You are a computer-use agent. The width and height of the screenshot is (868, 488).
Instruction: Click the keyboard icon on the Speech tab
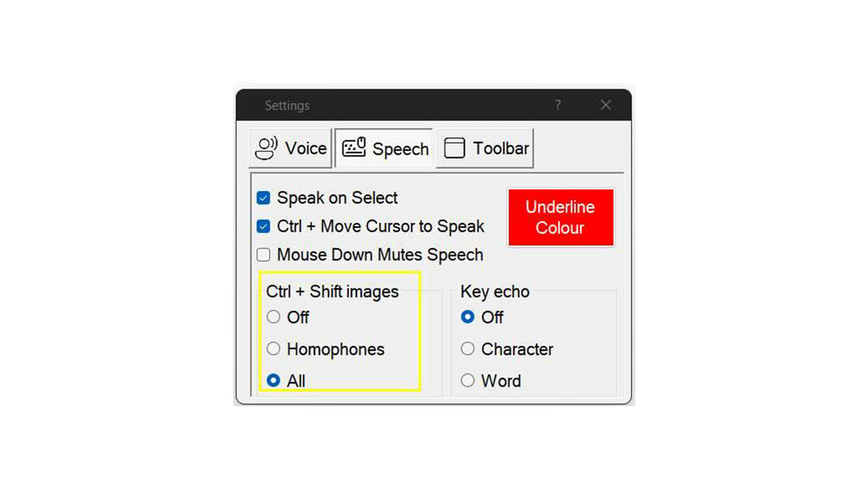(354, 148)
